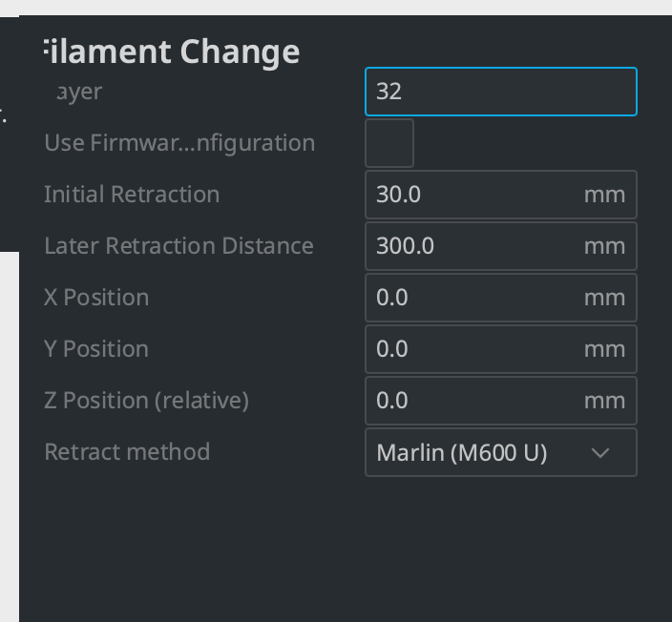Click the Retract method label

coord(127,452)
